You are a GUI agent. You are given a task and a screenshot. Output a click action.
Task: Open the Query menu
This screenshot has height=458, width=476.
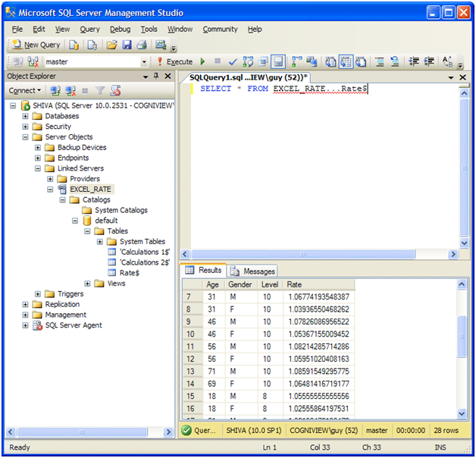click(90, 29)
